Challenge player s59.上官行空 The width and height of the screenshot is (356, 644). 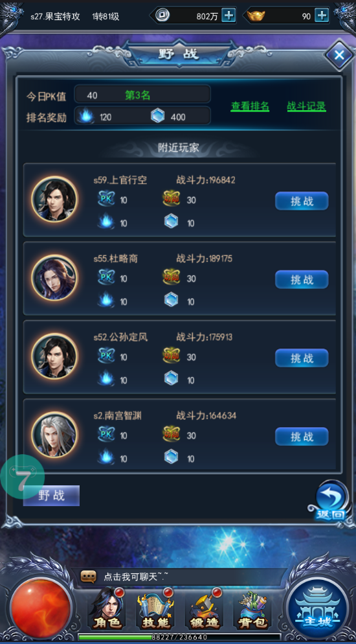[x=302, y=201]
